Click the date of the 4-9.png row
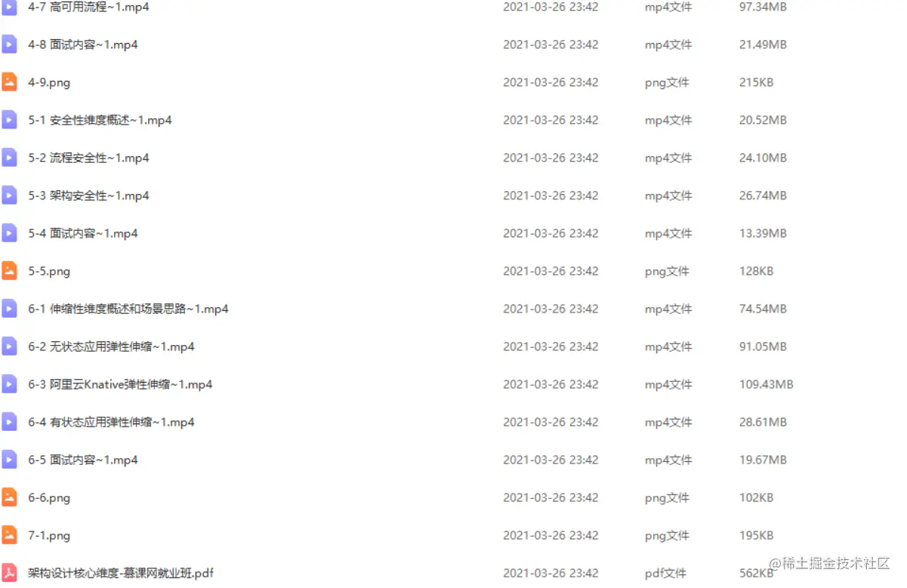Image resolution: width=907 pixels, height=588 pixels. coord(551,82)
